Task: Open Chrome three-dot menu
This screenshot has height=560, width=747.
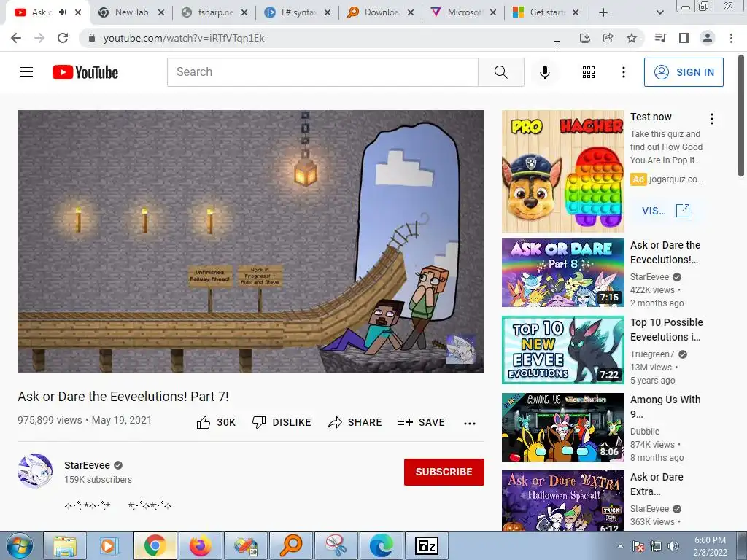Action: point(731,38)
